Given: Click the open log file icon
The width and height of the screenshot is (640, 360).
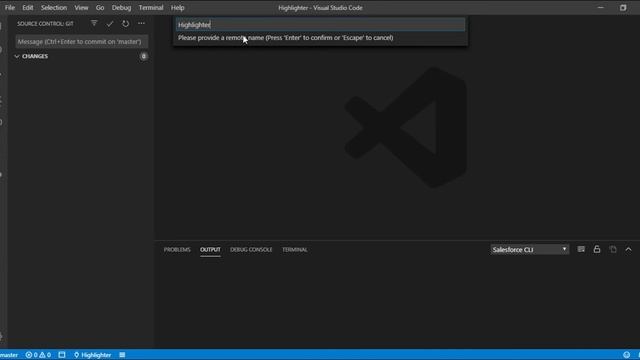Looking at the screenshot, I should 613,249.
